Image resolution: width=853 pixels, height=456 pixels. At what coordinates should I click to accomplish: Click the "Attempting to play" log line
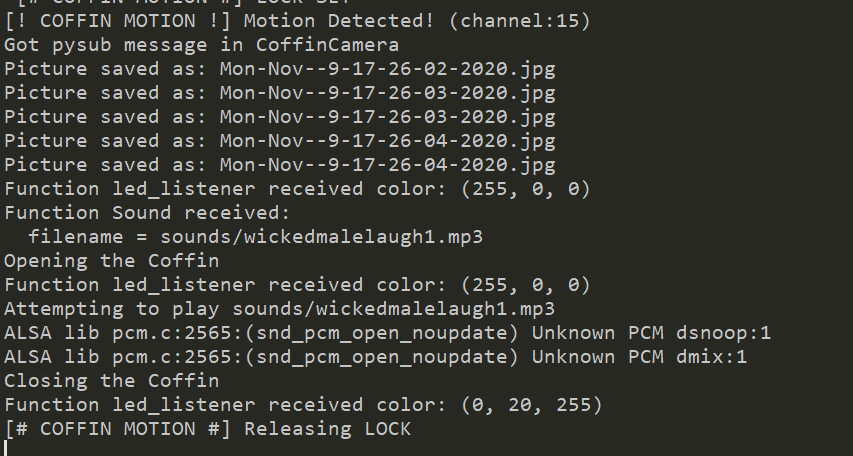[x=279, y=308]
